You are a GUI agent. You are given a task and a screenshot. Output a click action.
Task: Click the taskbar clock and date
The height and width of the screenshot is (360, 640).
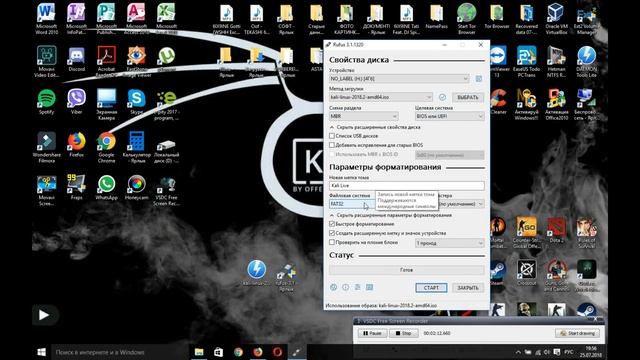(592, 352)
